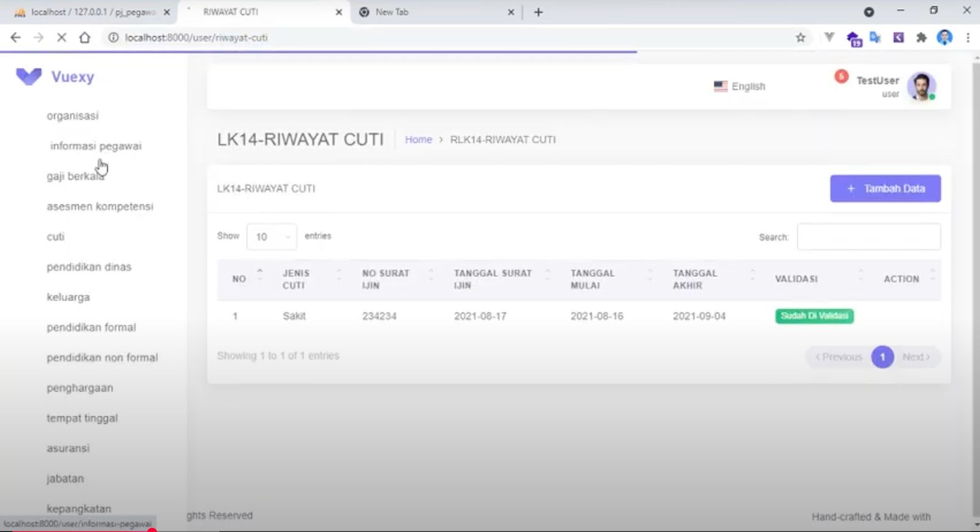The height and width of the screenshot is (532, 980).
Task: Select pendidikan formal in sidebar
Action: (91, 328)
